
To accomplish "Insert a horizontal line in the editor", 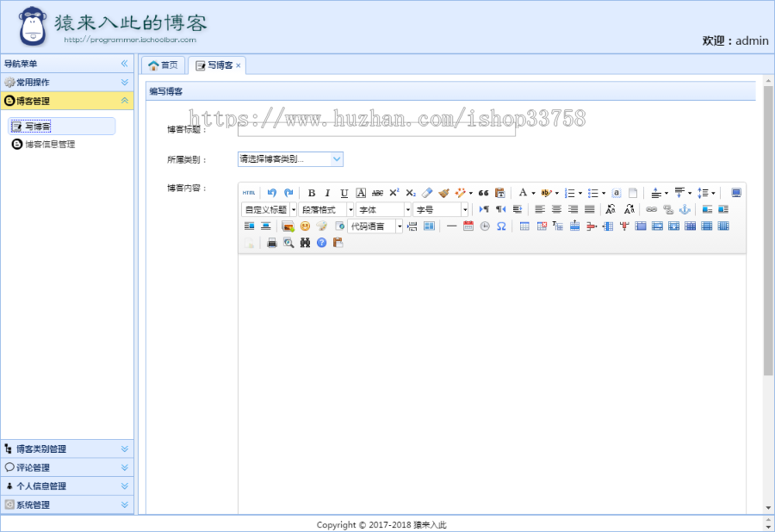I will 449,226.
